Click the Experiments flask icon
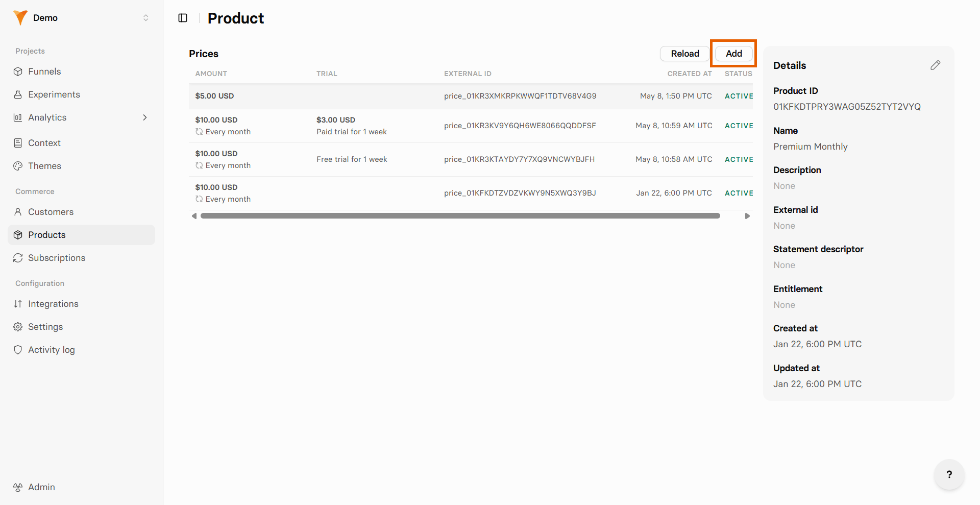Viewport: 980px width, 505px height. (x=18, y=94)
